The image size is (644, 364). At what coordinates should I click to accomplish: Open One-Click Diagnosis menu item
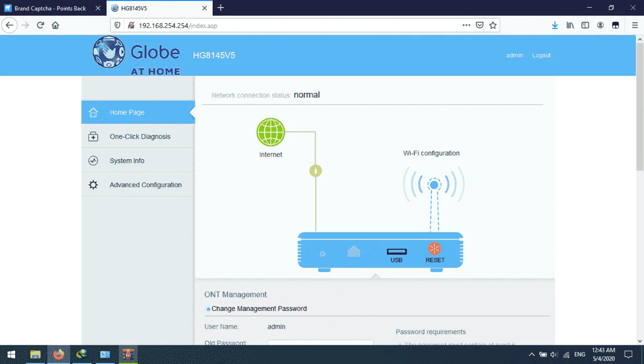pyautogui.click(x=138, y=136)
